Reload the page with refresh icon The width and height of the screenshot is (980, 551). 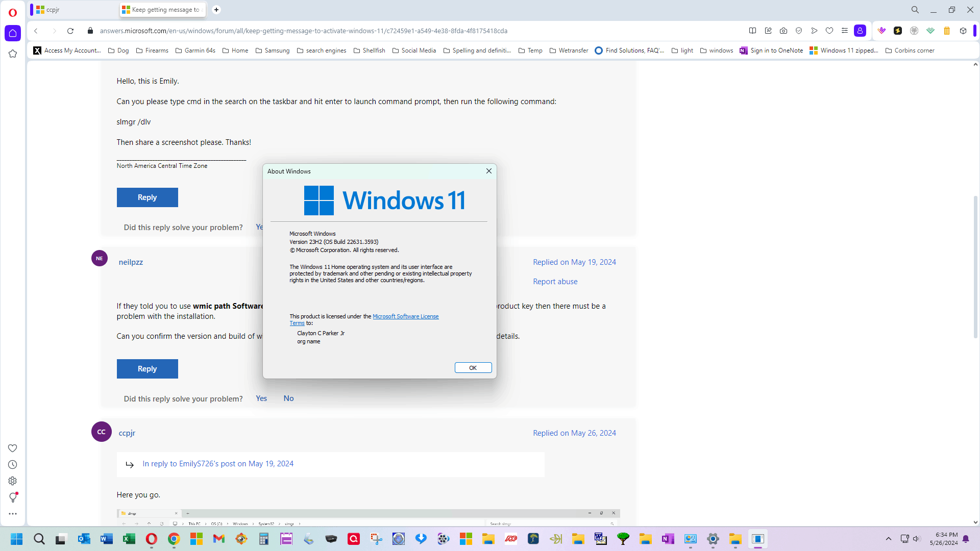70,31
